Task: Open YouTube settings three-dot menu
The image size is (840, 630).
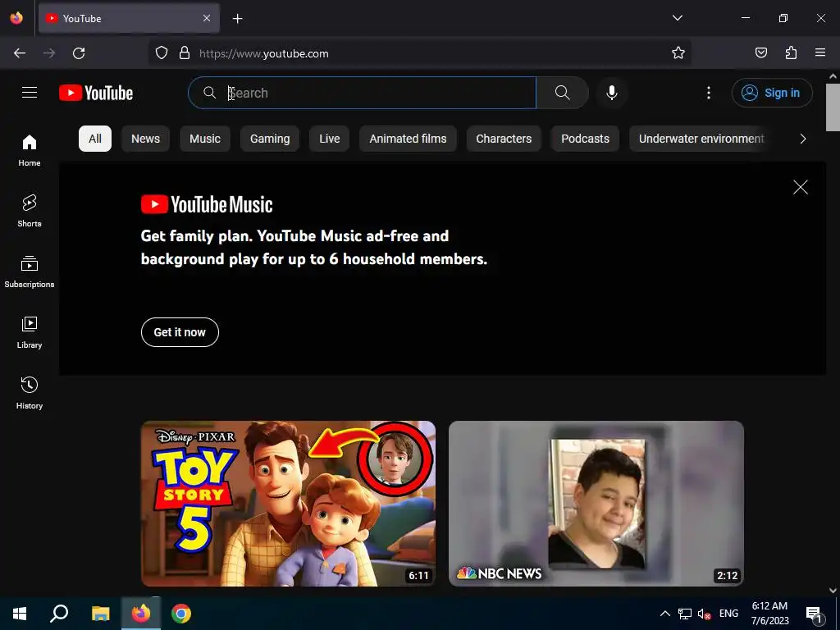Action: point(708,93)
